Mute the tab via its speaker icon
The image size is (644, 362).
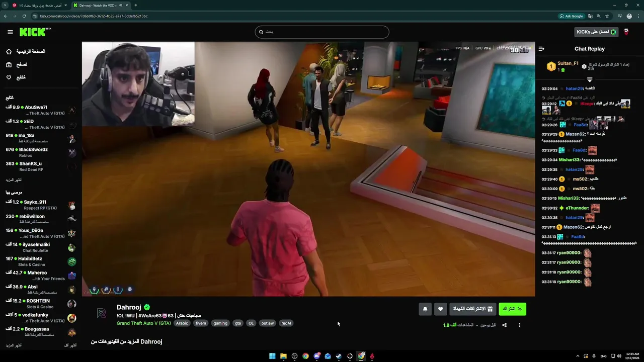(120, 5)
